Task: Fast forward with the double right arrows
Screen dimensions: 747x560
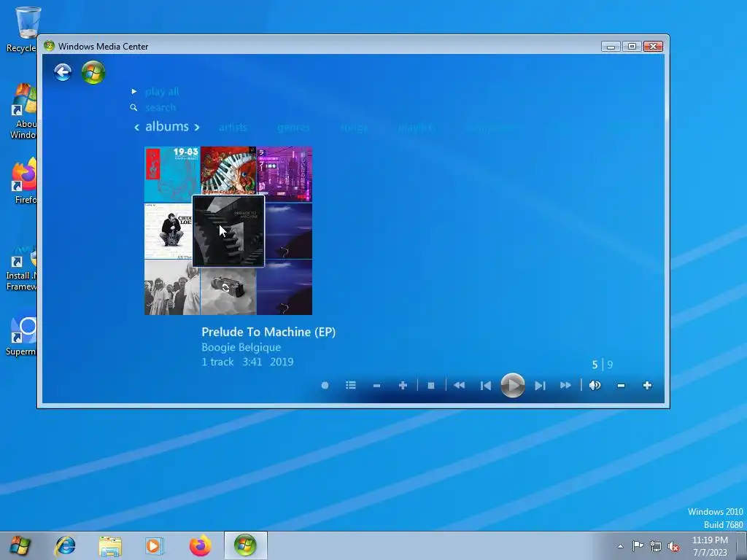Action: (565, 385)
